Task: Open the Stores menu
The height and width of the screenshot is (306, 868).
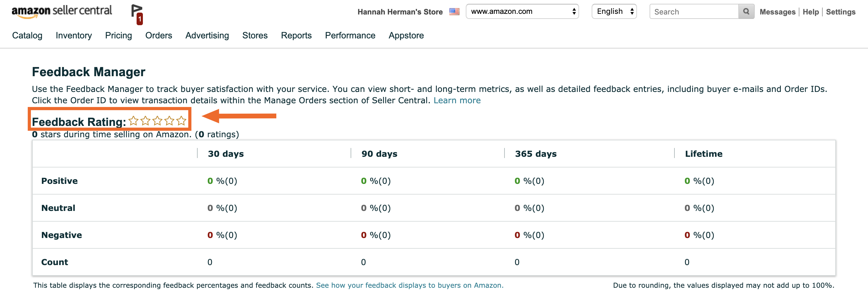Action: pyautogui.click(x=255, y=35)
